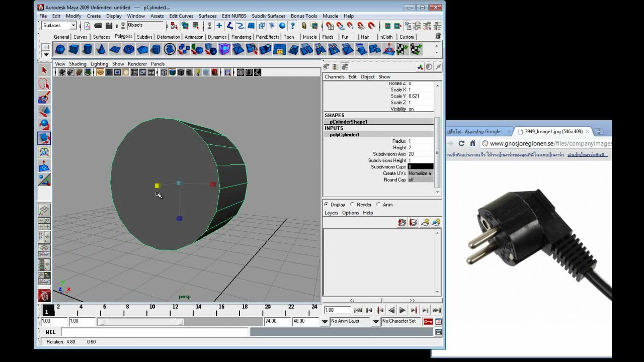Click the Save scene floppy disk icon
Screen dimensions: 644x362
[109, 26]
